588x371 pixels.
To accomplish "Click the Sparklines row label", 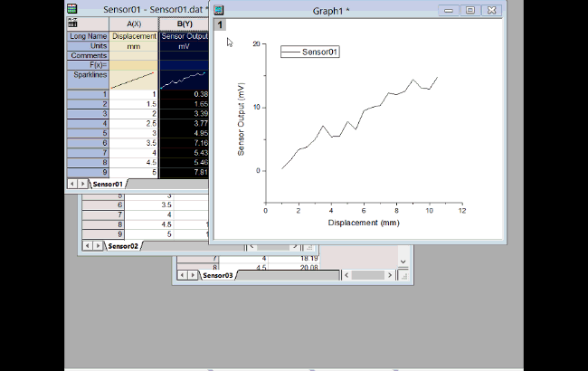I will pos(88,80).
